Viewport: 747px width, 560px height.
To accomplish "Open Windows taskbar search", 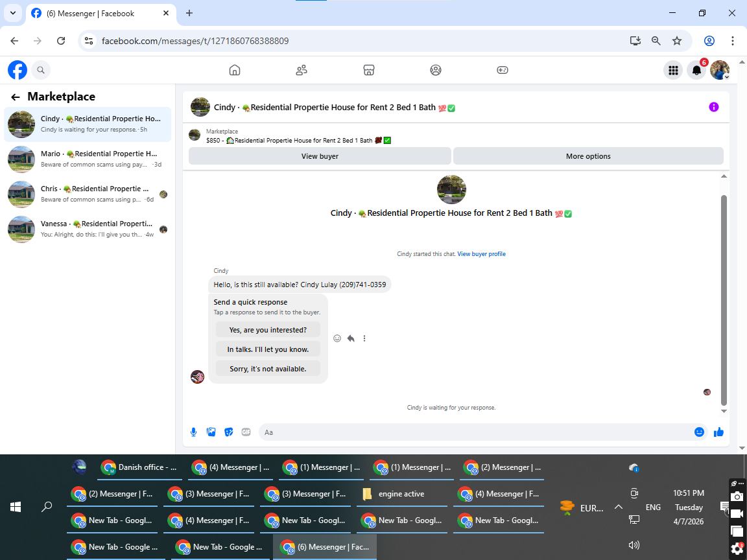I will (x=47, y=507).
